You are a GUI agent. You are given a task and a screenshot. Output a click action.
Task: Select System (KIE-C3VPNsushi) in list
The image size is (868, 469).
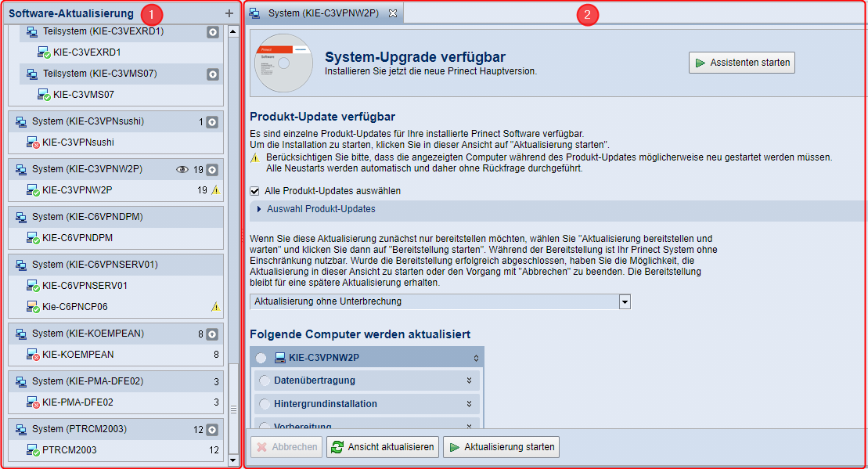pos(116,122)
